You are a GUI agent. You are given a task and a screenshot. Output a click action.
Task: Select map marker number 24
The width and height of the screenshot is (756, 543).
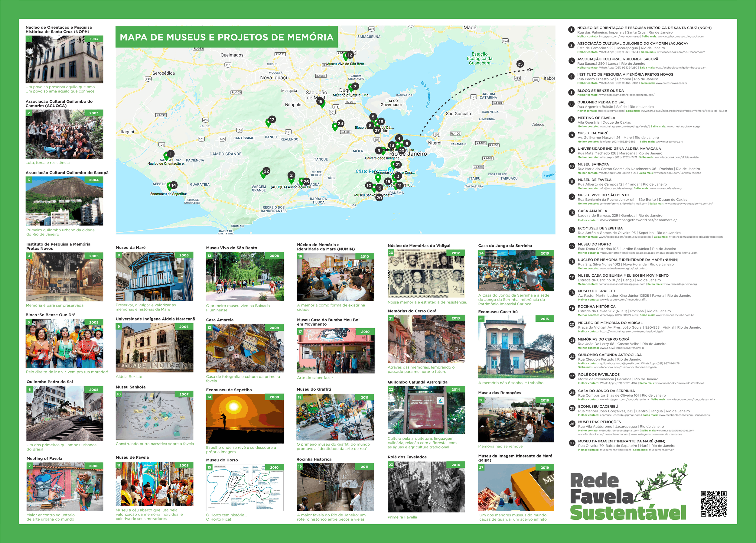pyautogui.click(x=340, y=123)
